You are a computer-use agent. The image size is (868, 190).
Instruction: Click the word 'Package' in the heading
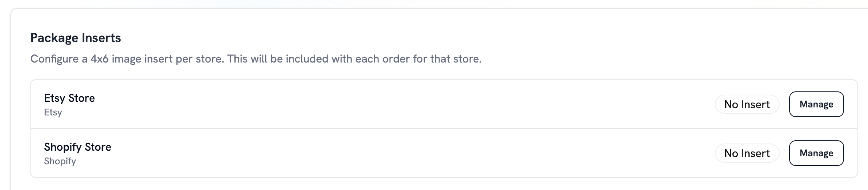[54, 38]
